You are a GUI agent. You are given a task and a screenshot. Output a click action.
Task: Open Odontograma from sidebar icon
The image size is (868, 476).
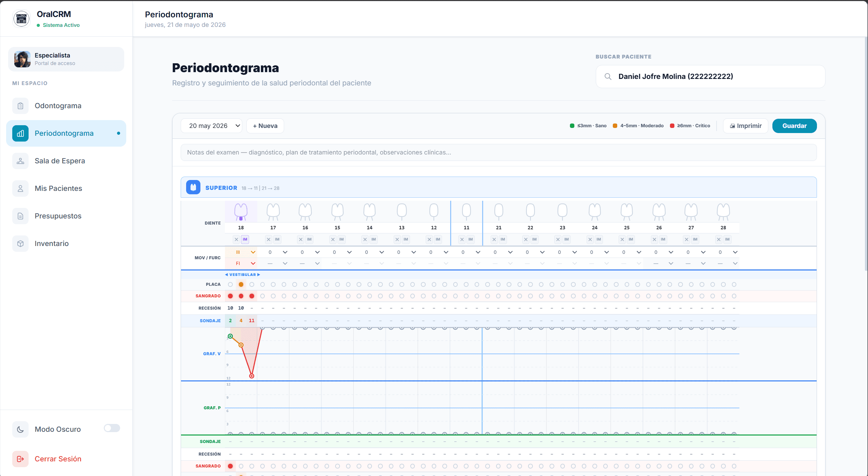point(20,106)
